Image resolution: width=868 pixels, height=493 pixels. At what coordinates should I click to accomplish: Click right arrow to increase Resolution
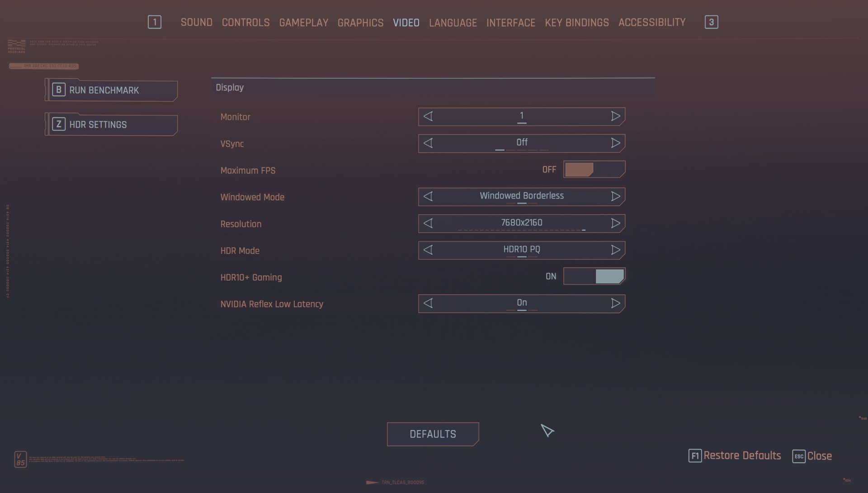pyautogui.click(x=615, y=223)
